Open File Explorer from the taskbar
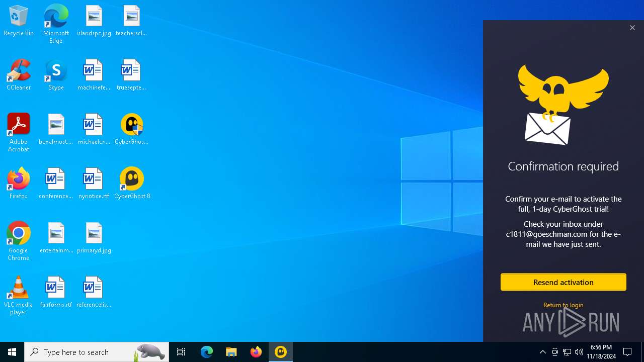The width and height of the screenshot is (644, 362). (231, 352)
